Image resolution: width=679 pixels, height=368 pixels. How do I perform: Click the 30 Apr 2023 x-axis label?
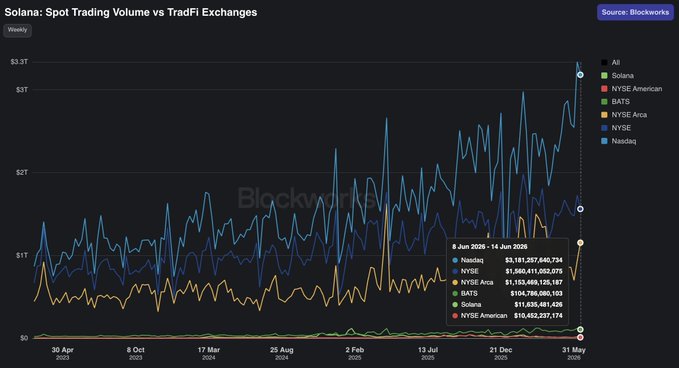[62, 353]
